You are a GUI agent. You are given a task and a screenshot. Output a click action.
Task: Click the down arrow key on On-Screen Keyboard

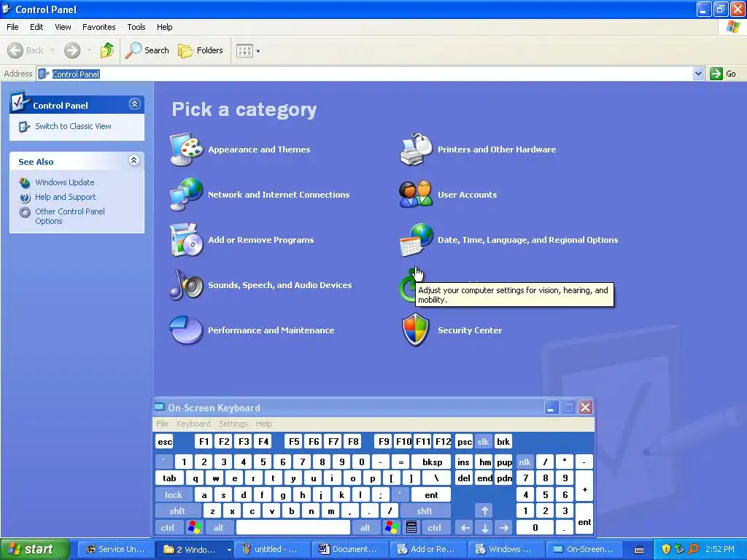coord(484,527)
